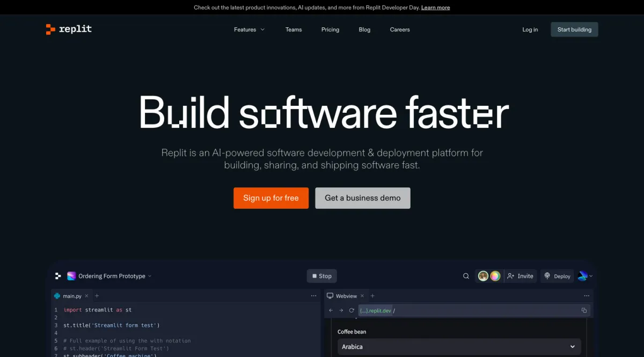Expand the Ordering Form Prototype chevron
Viewport: 644px width, 357px height.
150,276
